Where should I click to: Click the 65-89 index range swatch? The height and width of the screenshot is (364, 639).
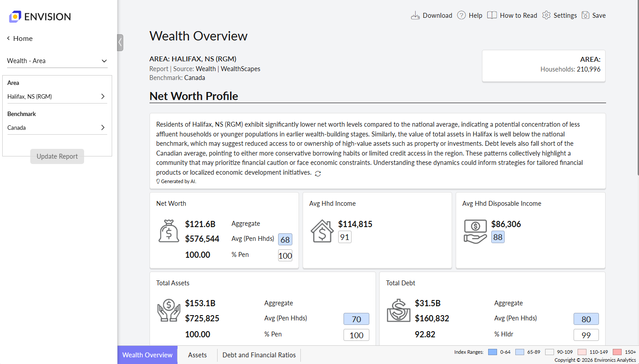[x=520, y=352]
